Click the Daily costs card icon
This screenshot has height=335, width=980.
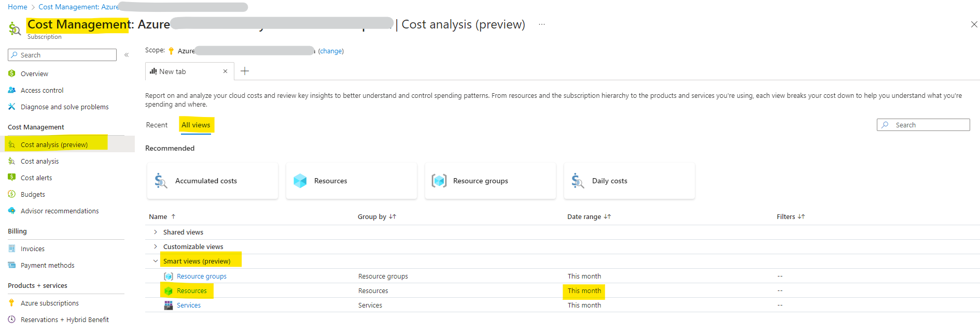tap(578, 181)
